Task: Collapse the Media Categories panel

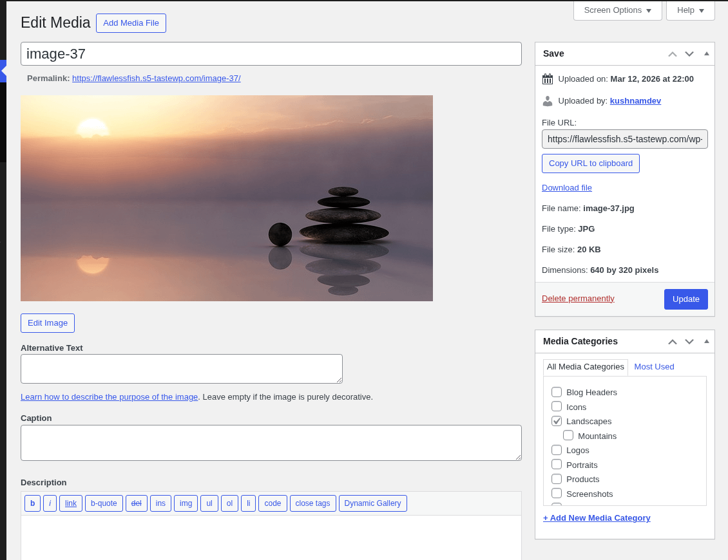Action: click(x=706, y=341)
